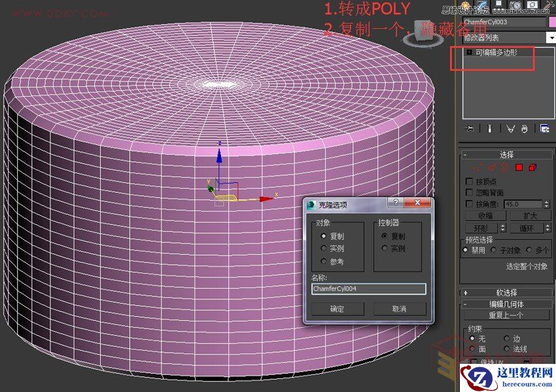
Task: Click the Remove Modifier trash icon
Action: coord(524,129)
